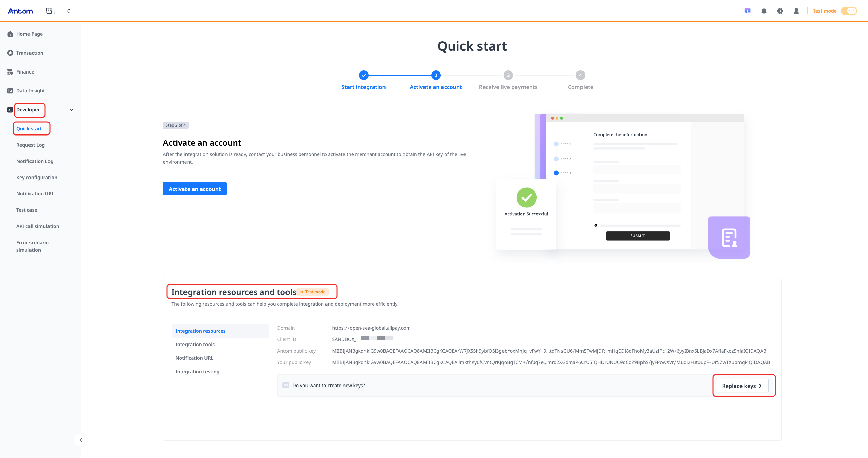Screen dimensions: 868x458
Task: Open the help chat icon
Action: tap(747, 11)
